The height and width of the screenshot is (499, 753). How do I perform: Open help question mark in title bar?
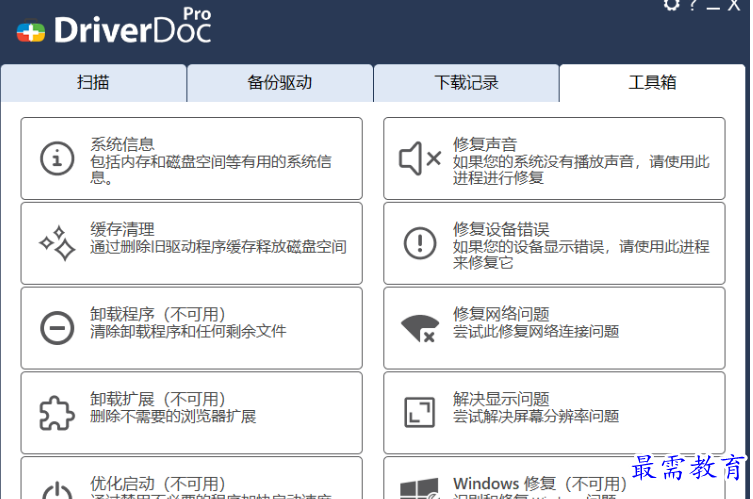pyautogui.click(x=693, y=5)
